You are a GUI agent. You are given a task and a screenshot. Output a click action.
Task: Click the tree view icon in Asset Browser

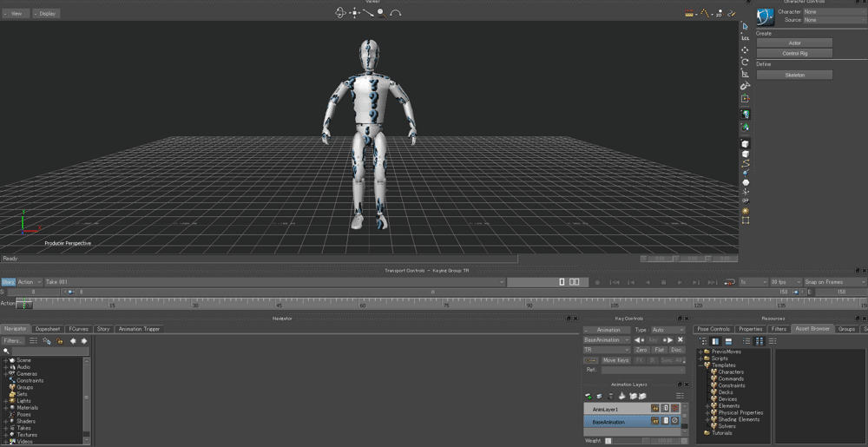click(703, 341)
